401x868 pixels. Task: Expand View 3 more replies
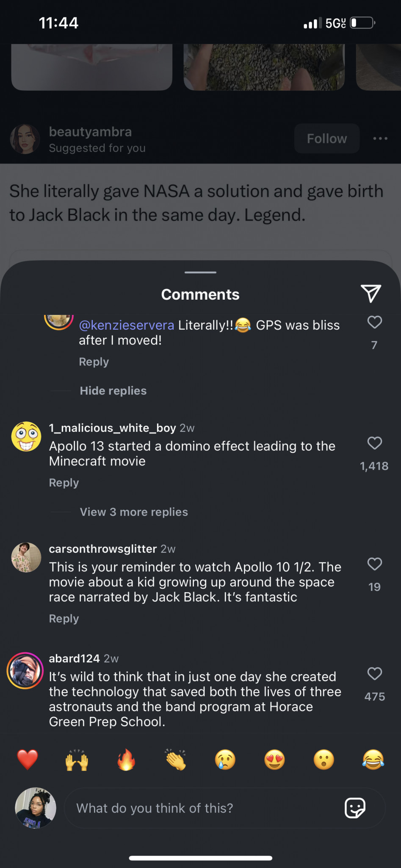point(134,512)
